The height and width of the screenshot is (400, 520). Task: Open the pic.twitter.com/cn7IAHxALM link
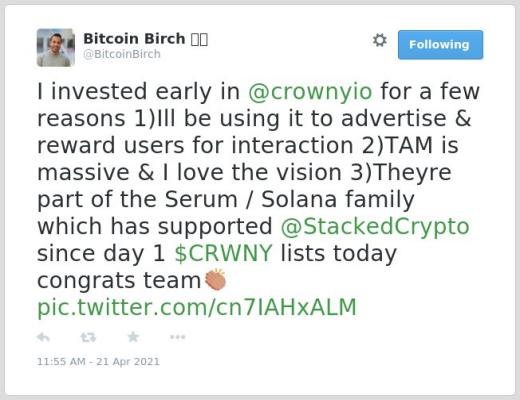coord(197,307)
